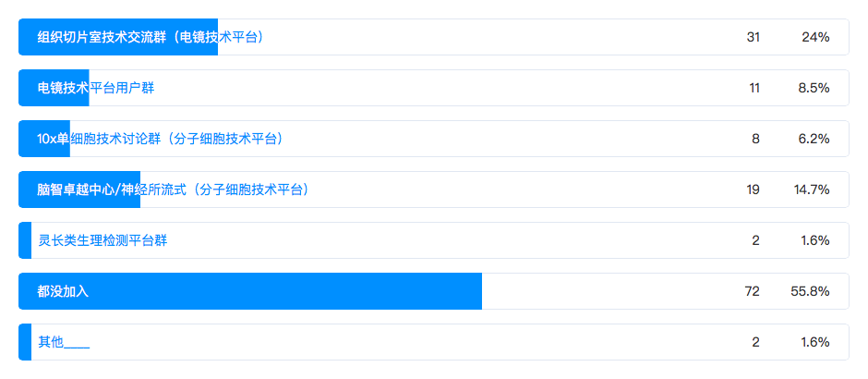868x379 pixels.
Task: Select the response count 72
Action: pyautogui.click(x=752, y=291)
